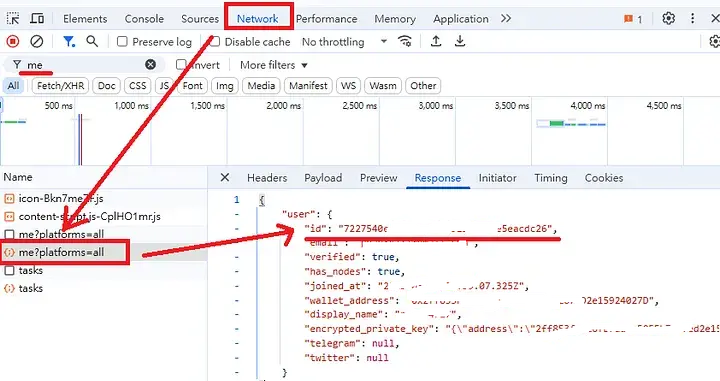Switch to the Elements tab
Screen dimensions: 720x381
click(85, 19)
